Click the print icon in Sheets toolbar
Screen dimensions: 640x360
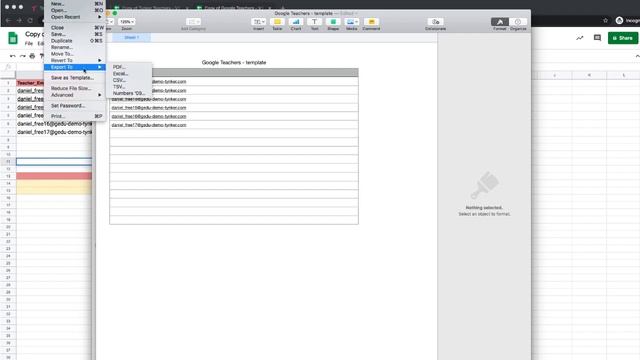[32, 56]
